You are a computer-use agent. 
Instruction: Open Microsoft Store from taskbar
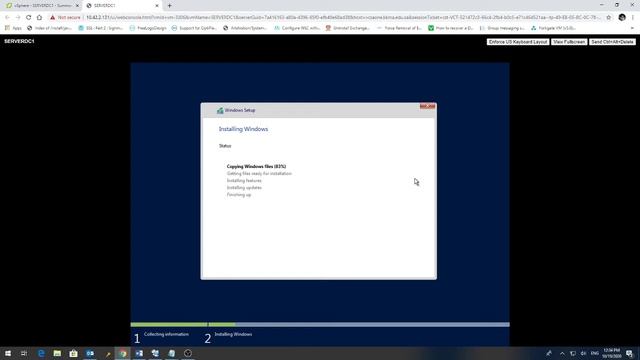pyautogui.click(x=73, y=353)
